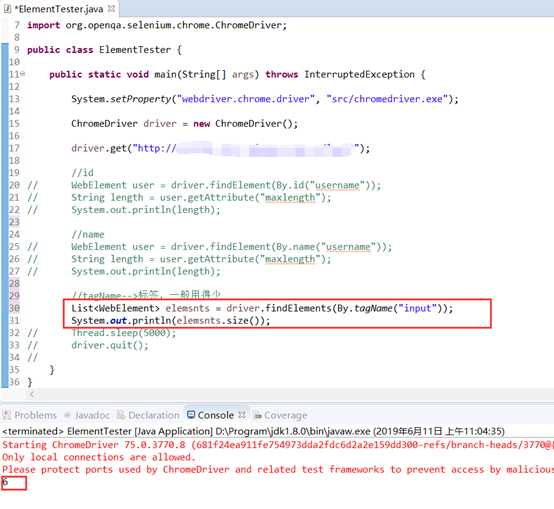Place cursor on the import org.openqa.selenium.chrome.ChromeDriver line
This screenshot has width=554, height=509.
pyautogui.click(x=157, y=25)
